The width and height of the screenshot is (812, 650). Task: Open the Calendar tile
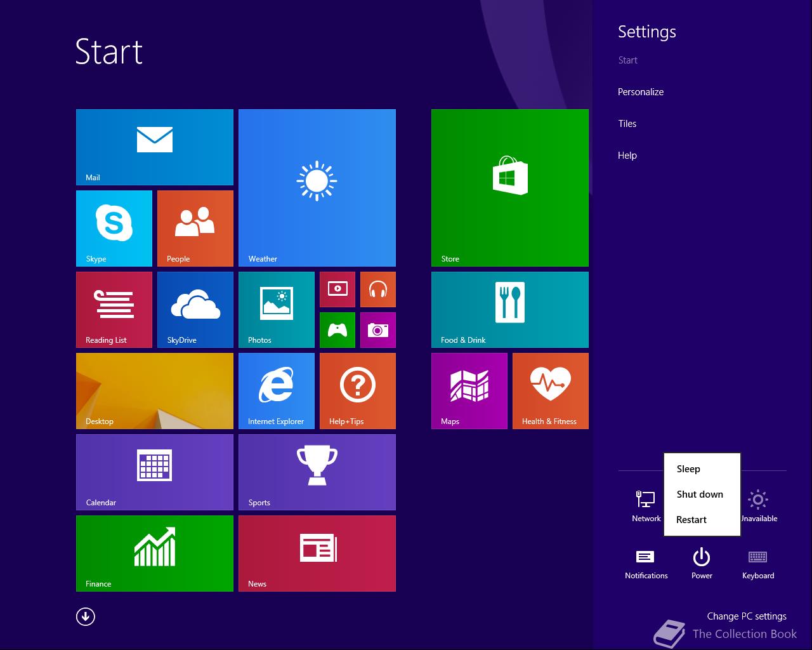tap(155, 472)
